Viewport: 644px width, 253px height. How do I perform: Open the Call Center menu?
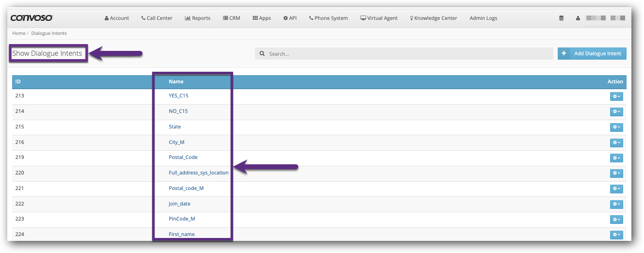157,18
